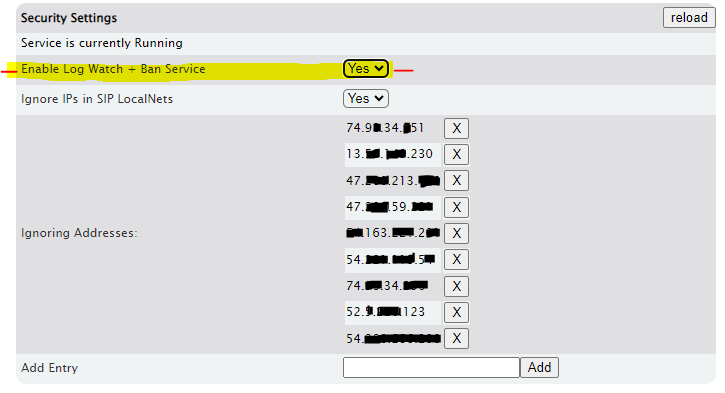Image resolution: width=725 pixels, height=393 pixels.
Task: Delete the last fully redacted 54 address
Action: [x=456, y=338]
